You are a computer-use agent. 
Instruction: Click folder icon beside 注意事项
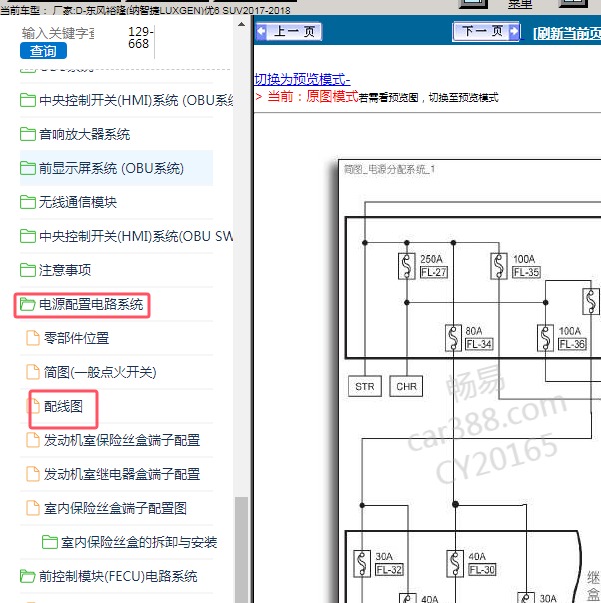point(28,270)
